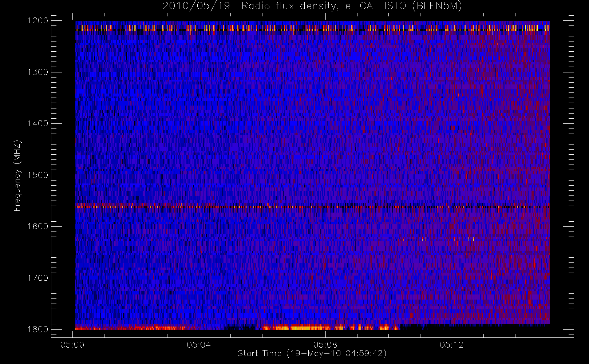589x364 pixels.
Task: Click the 05:08 time tick label
Action: tap(325, 345)
